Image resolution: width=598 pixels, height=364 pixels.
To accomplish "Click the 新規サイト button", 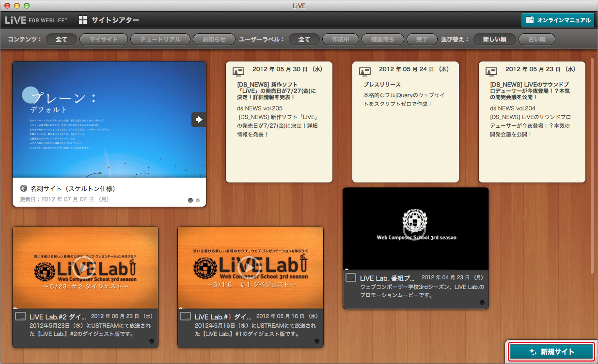I will [551, 352].
